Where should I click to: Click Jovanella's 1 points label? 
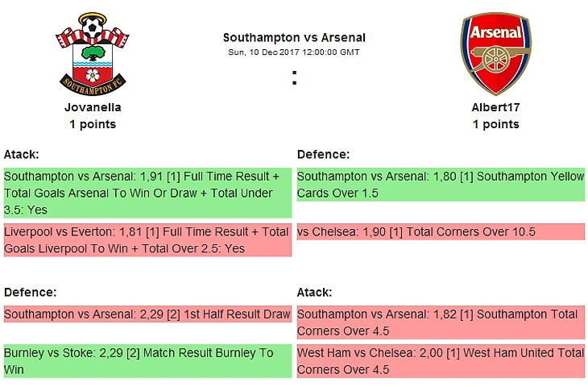[93, 124]
